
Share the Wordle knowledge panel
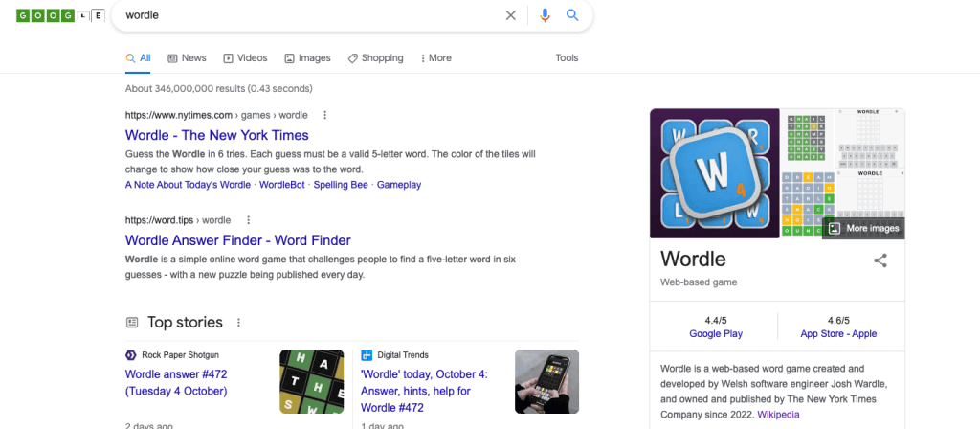coord(880,260)
